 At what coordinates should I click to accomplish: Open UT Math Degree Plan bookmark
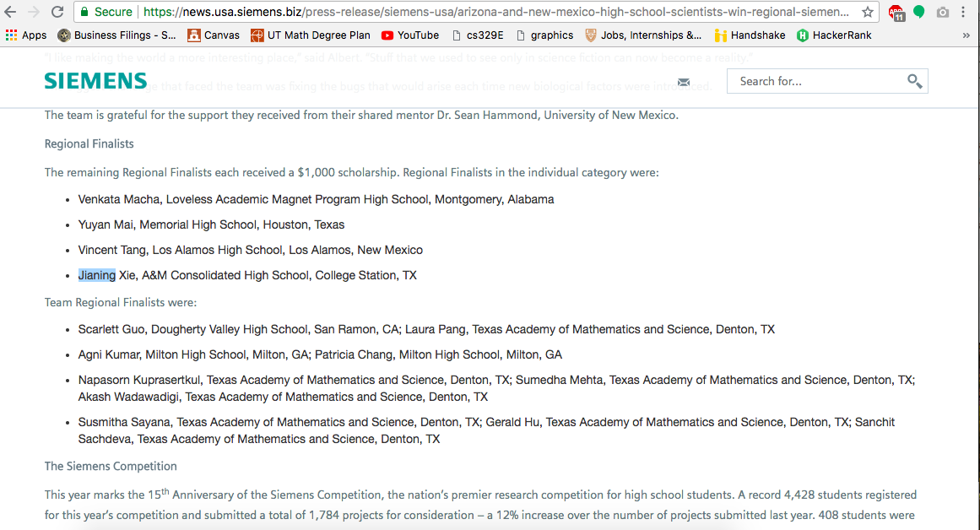(x=311, y=35)
